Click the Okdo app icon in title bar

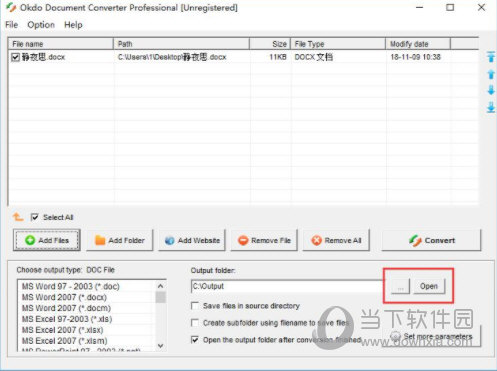[11, 7]
